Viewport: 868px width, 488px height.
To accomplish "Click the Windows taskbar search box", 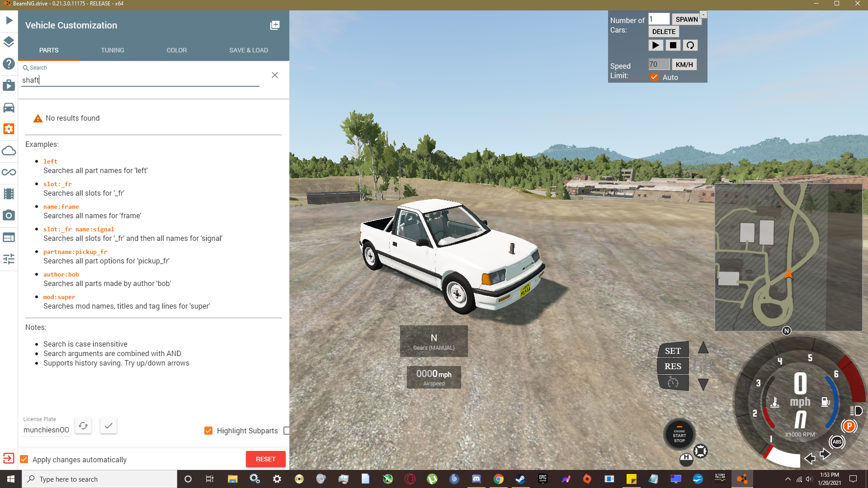I will [x=99, y=479].
